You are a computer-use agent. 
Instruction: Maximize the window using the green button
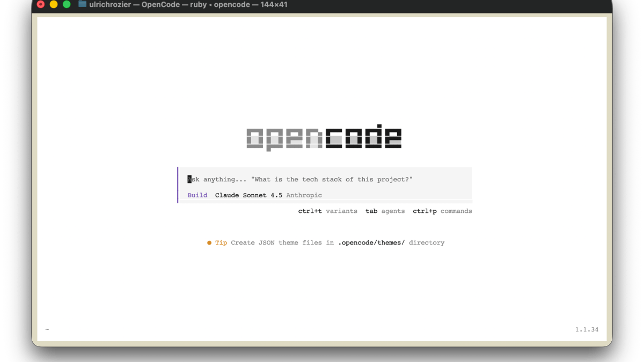coord(67,4)
